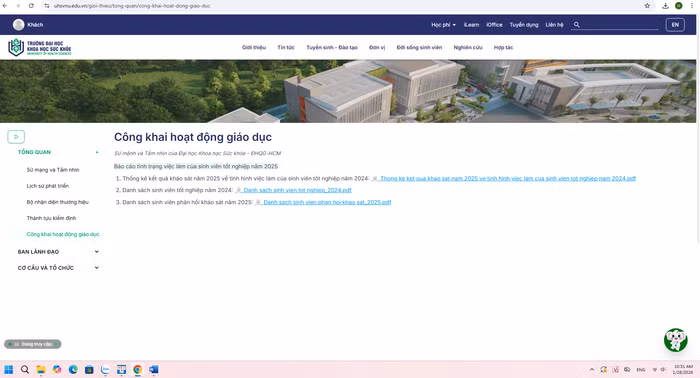The width and height of the screenshot is (700, 378).
Task: Open the Đơn vị menu
Action: 377,47
